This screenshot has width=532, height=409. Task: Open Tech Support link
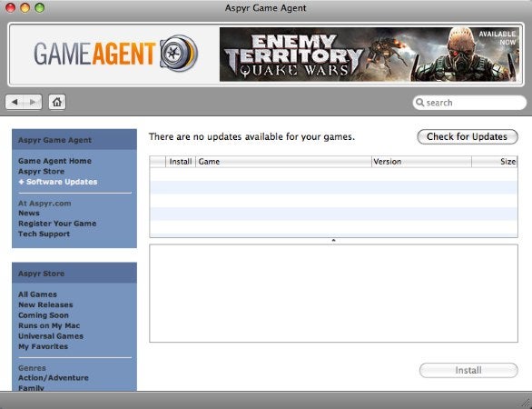point(44,234)
